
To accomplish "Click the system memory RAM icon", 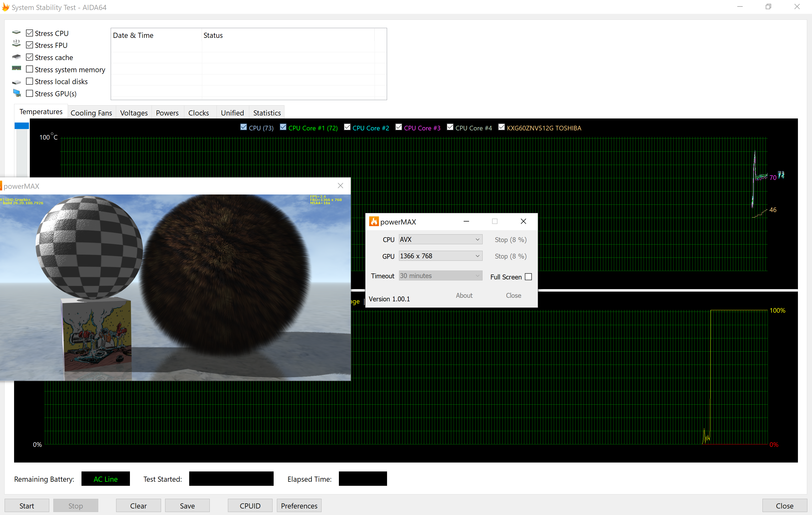I will (16, 68).
